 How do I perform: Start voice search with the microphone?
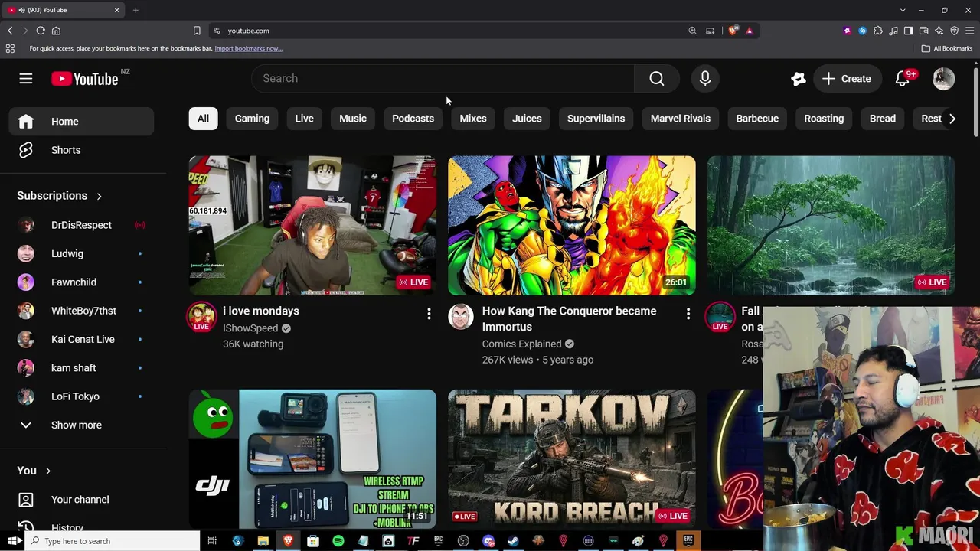point(704,78)
